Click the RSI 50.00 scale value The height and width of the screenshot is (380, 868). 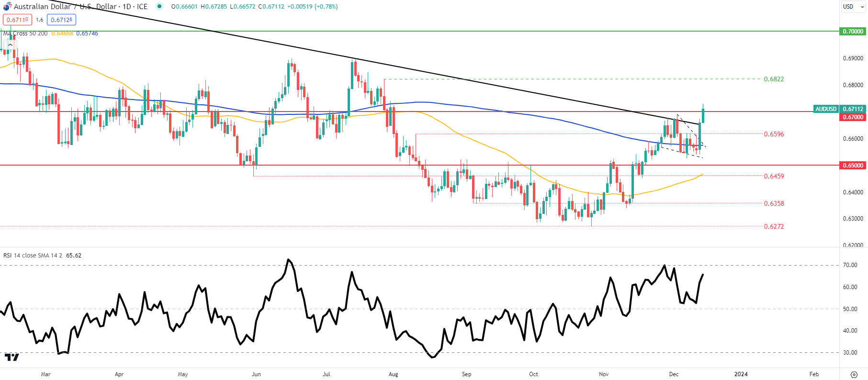(x=850, y=309)
